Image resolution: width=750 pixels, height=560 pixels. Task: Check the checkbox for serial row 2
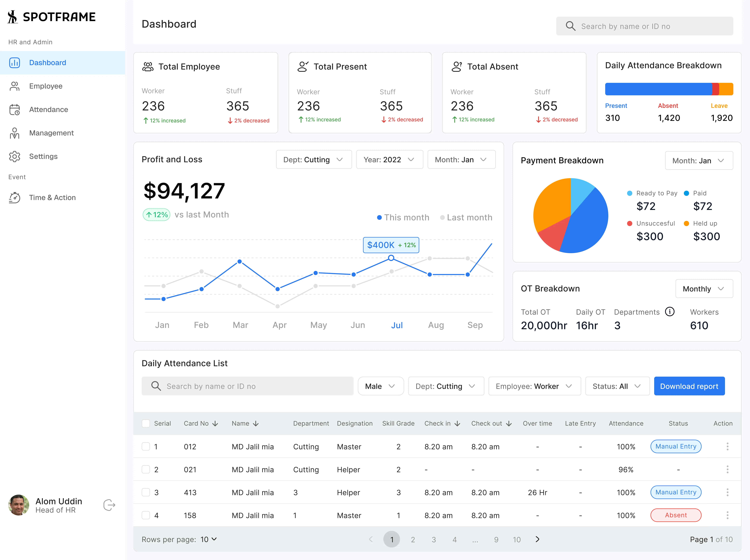pyautogui.click(x=146, y=469)
